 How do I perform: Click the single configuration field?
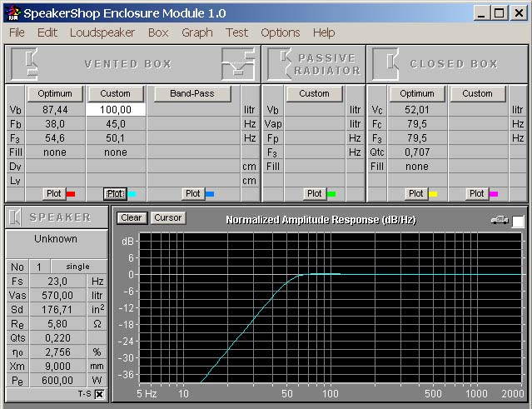point(78,267)
